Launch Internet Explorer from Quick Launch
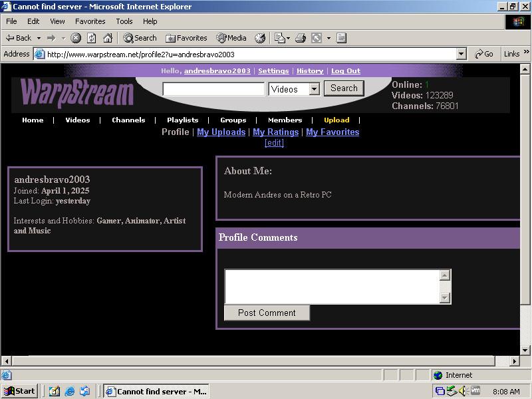 click(x=70, y=392)
